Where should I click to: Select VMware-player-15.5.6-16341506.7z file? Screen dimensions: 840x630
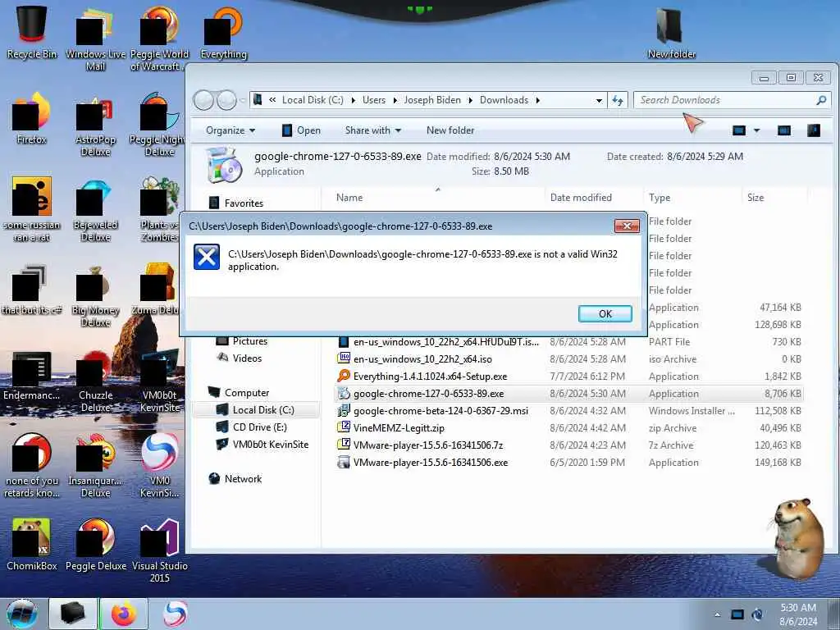(x=569, y=445)
